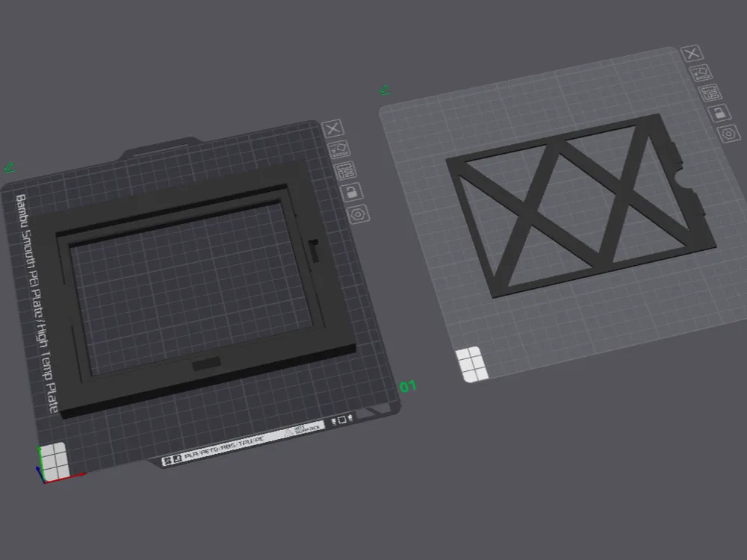Open the plate settings list on the second plate

[711, 93]
